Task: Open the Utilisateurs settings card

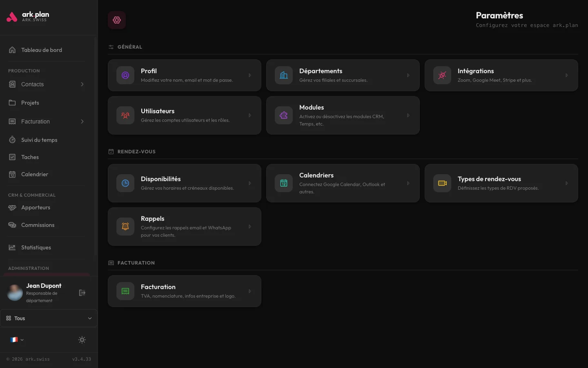Action: click(x=184, y=115)
